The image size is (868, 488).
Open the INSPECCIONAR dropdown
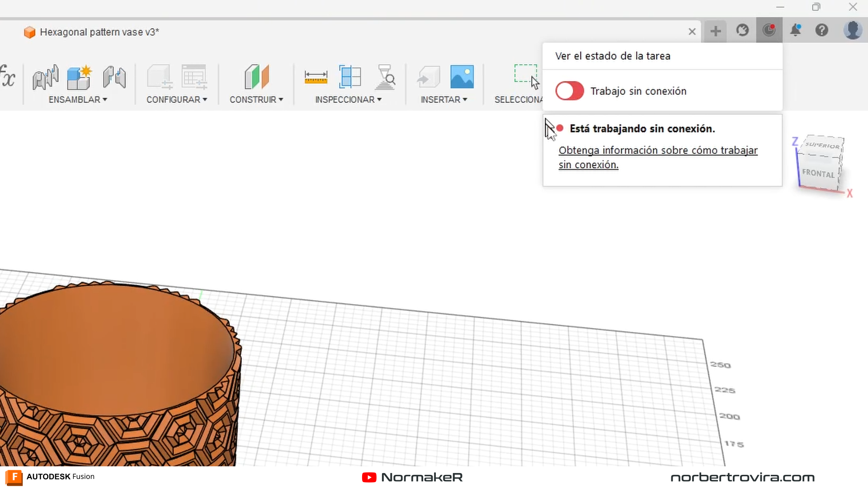(348, 99)
